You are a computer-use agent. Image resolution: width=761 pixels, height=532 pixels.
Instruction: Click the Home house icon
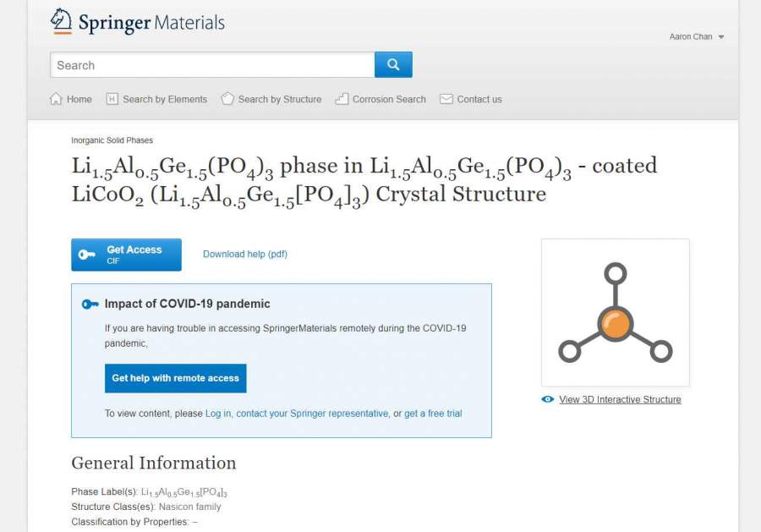pos(56,99)
